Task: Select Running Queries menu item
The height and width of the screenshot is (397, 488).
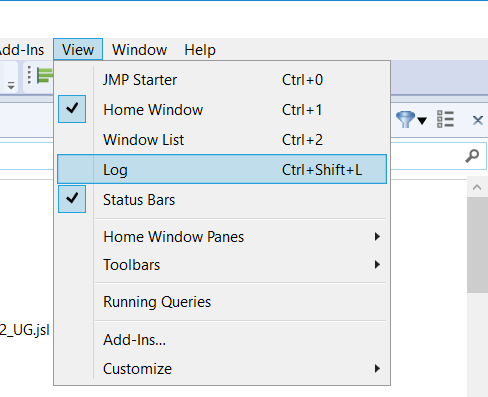Action: (222, 302)
